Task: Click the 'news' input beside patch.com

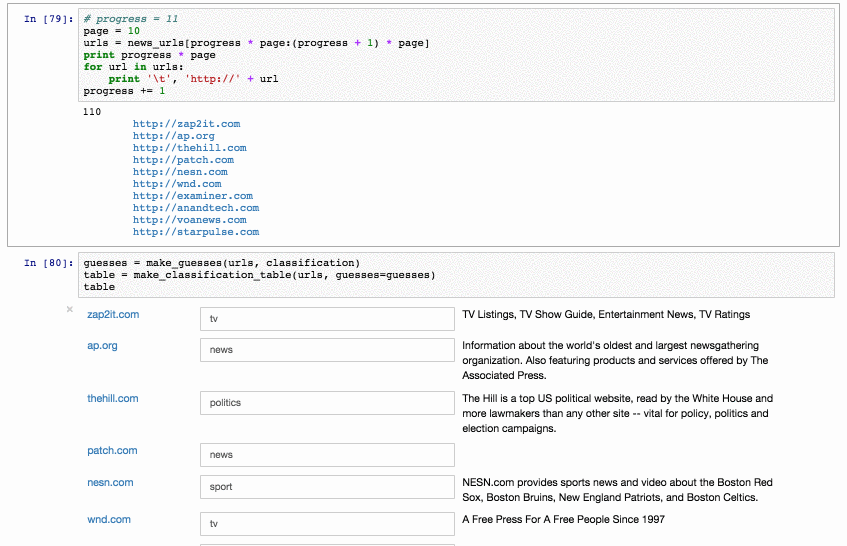Action: pos(327,455)
